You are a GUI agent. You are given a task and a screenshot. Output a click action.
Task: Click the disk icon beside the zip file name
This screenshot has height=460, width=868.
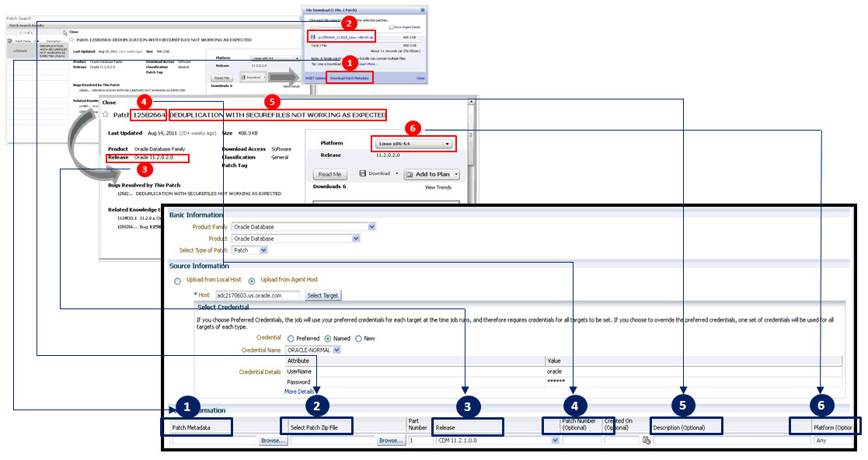[x=312, y=37]
